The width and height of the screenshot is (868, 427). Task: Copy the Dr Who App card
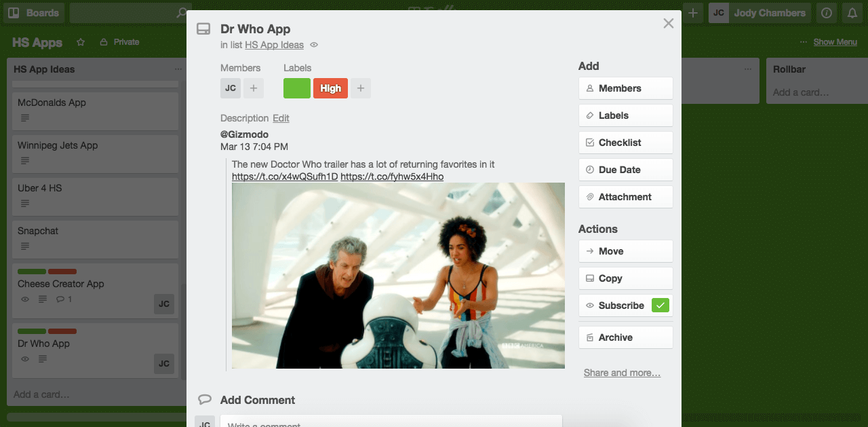coord(625,278)
